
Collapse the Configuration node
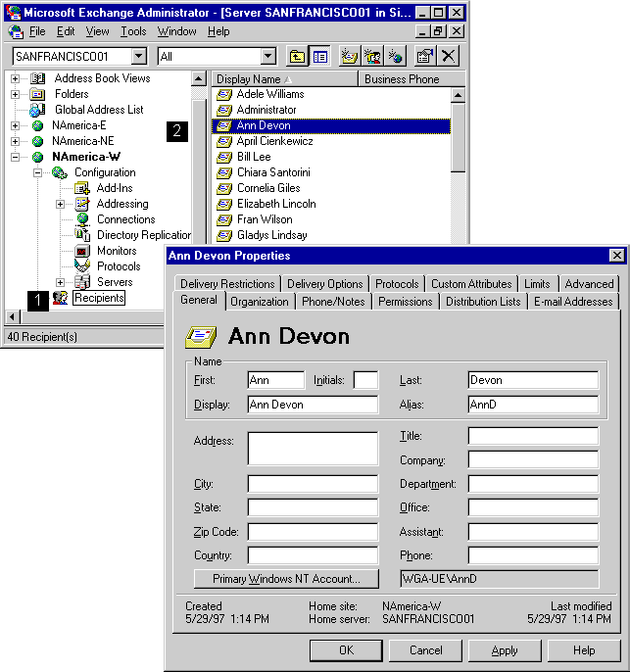[x=37, y=172]
